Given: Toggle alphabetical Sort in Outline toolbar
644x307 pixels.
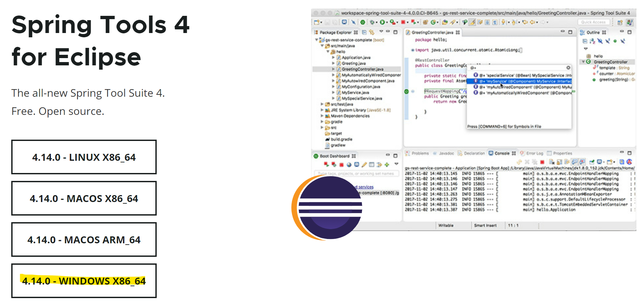Looking at the screenshot, I should pyautogui.click(x=592, y=41).
